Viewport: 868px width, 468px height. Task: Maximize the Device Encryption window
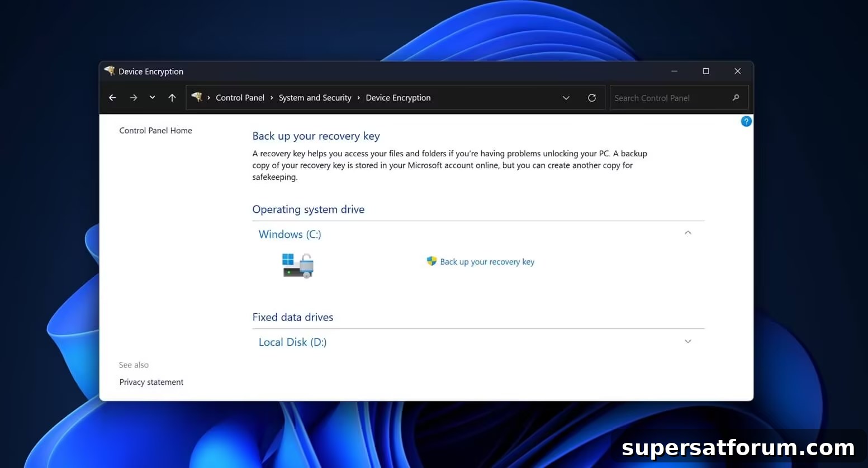tap(706, 71)
